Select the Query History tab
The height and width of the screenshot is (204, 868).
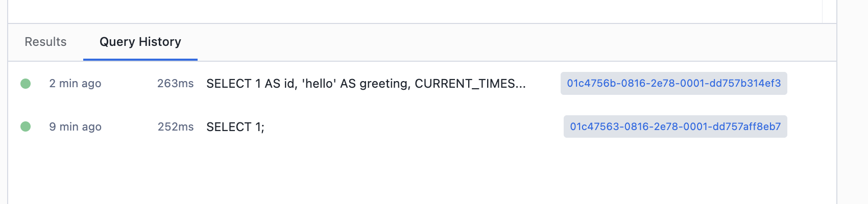pos(140,42)
